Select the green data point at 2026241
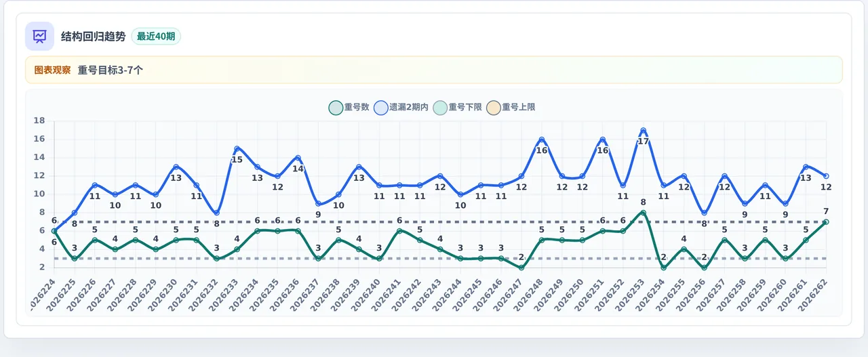 point(399,231)
